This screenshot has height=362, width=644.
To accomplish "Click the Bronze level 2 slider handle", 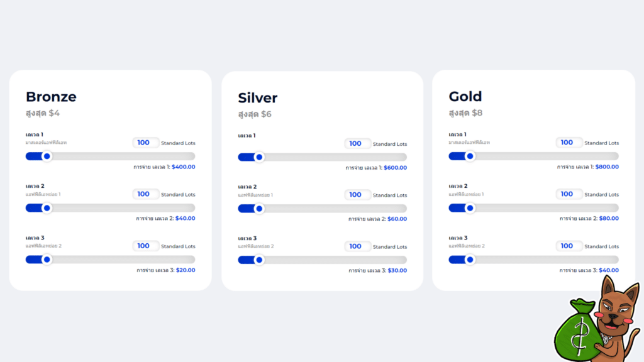I will point(47,208).
